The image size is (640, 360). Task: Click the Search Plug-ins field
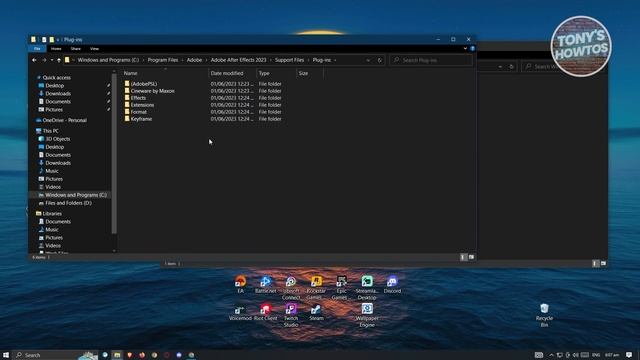point(431,60)
